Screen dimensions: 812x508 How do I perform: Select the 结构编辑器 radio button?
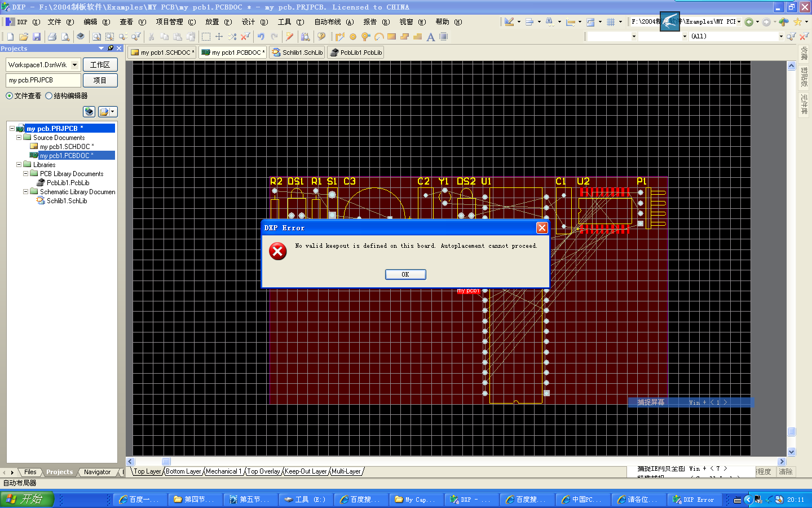pyautogui.click(x=49, y=96)
